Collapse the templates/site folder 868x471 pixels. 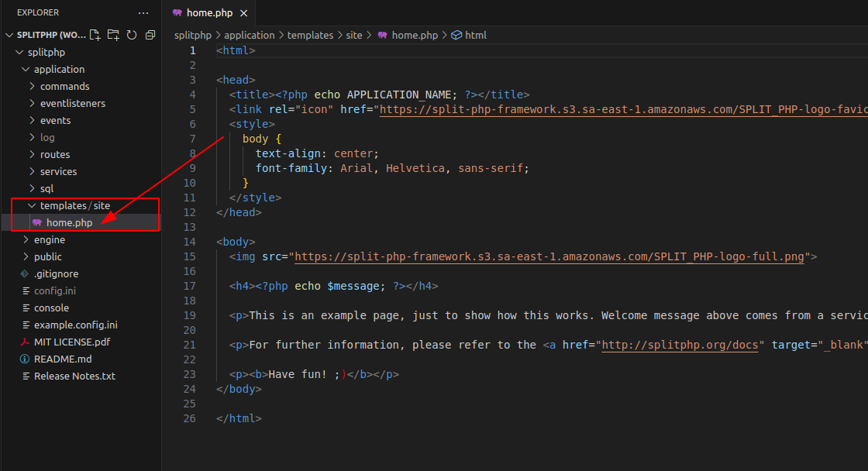pos(31,205)
